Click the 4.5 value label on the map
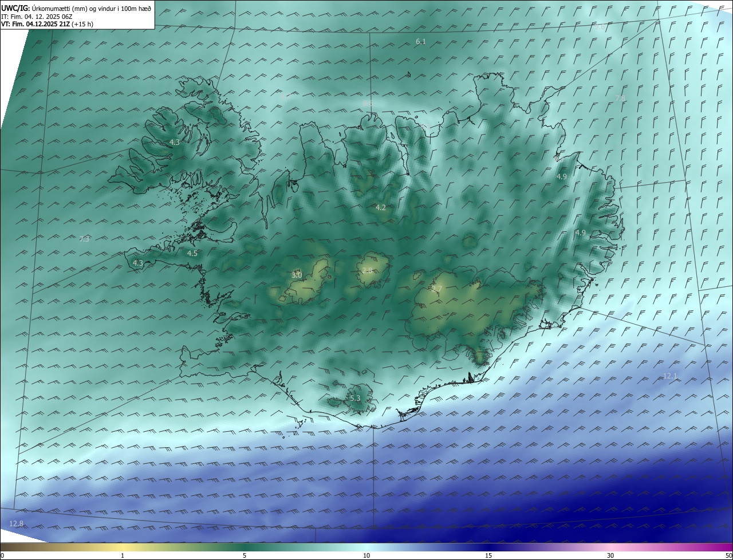The width and height of the screenshot is (733, 560). pyautogui.click(x=192, y=253)
